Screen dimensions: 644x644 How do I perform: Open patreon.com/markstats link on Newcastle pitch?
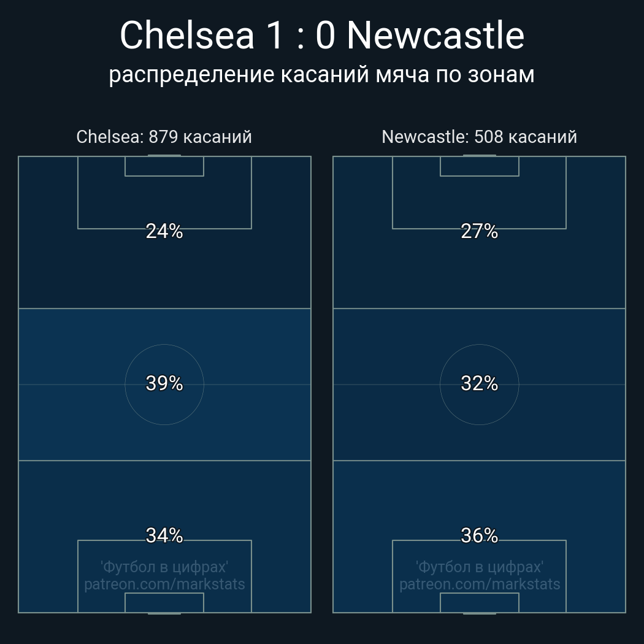480,585
